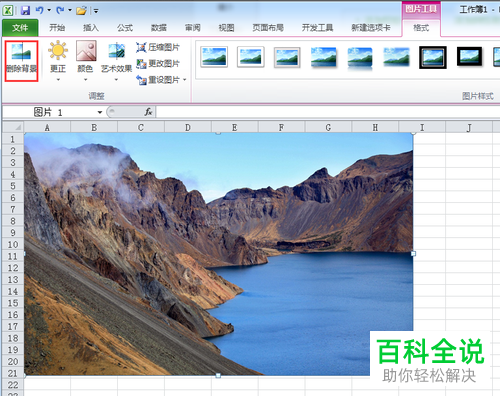500x396 pixels.
Task: Click the Excel application icon in title bar
Action: tap(8, 10)
